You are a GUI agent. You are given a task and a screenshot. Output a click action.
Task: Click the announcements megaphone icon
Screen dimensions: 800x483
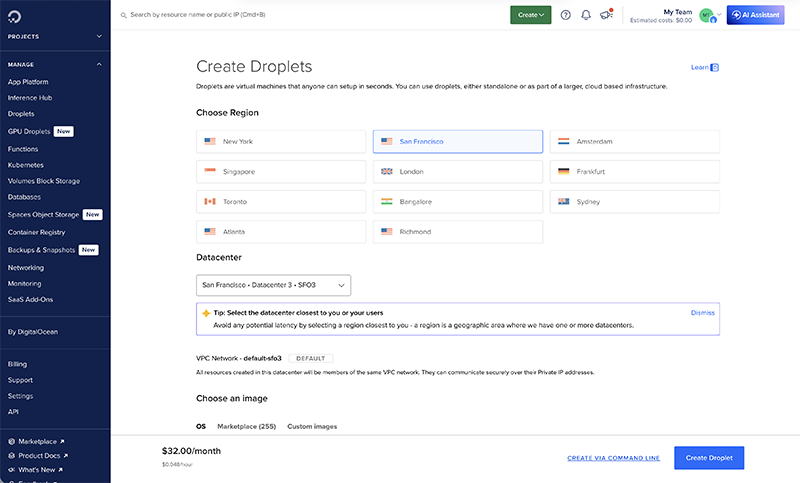(x=606, y=15)
